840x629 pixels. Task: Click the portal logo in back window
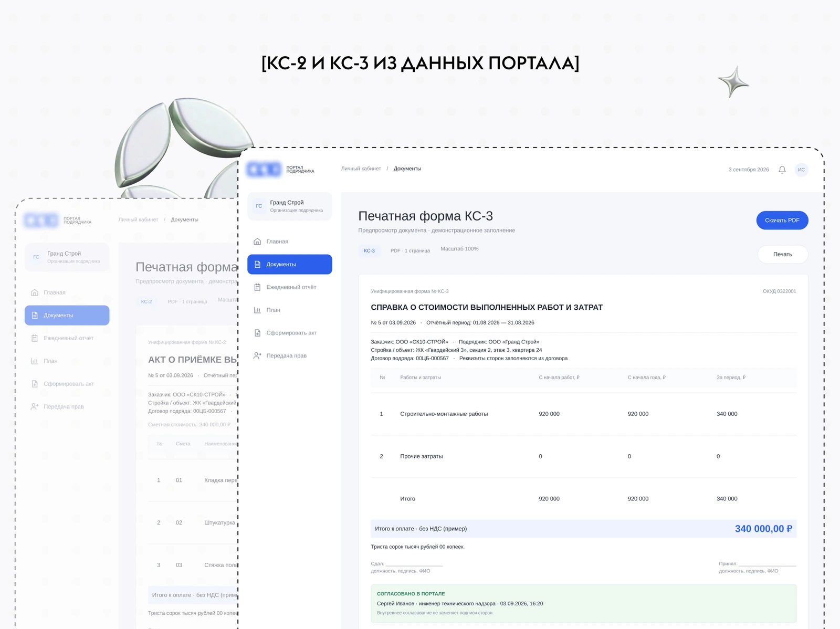coord(41,220)
